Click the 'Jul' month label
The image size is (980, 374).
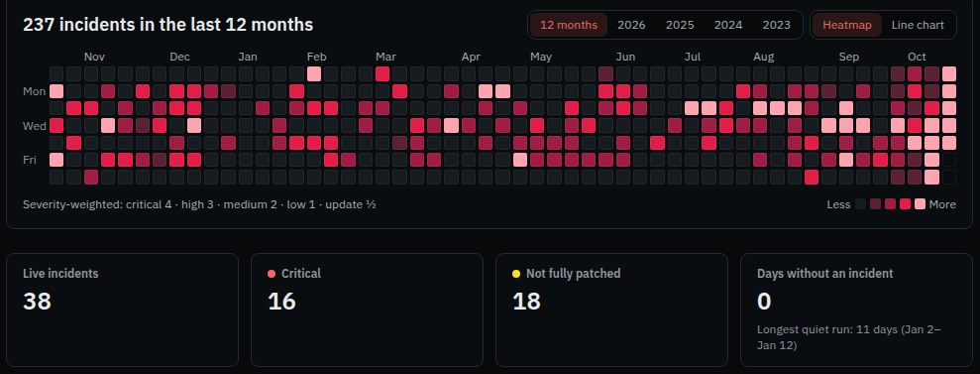693,57
